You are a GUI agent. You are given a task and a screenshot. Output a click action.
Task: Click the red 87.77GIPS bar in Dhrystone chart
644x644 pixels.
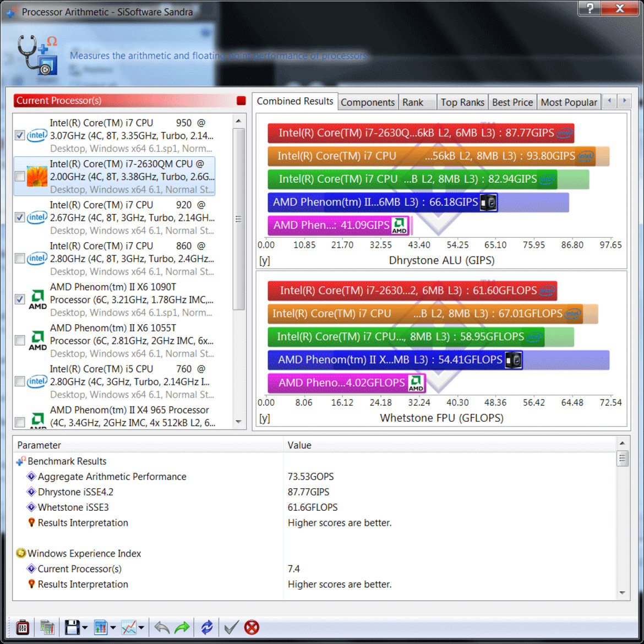421,133
